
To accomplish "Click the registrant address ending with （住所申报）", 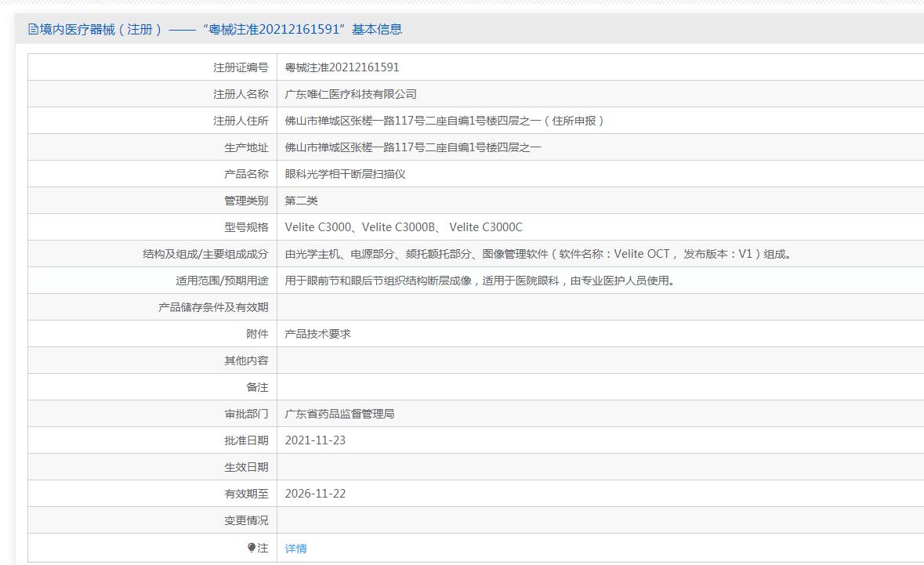I will pyautogui.click(x=444, y=121).
